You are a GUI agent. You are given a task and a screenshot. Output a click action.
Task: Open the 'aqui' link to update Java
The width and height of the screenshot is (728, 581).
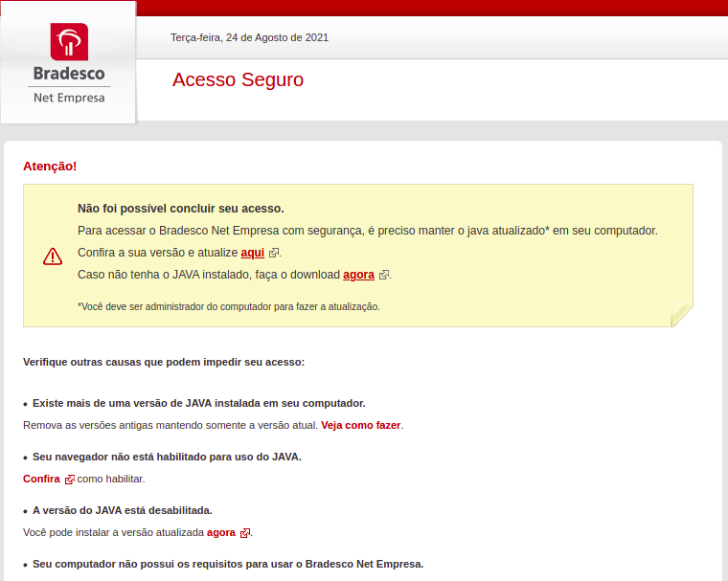253,253
